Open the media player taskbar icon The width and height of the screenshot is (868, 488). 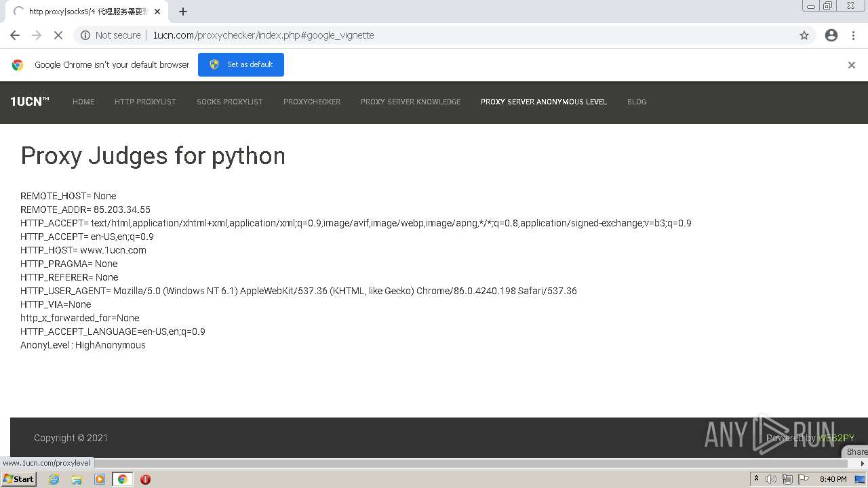tap(100, 479)
